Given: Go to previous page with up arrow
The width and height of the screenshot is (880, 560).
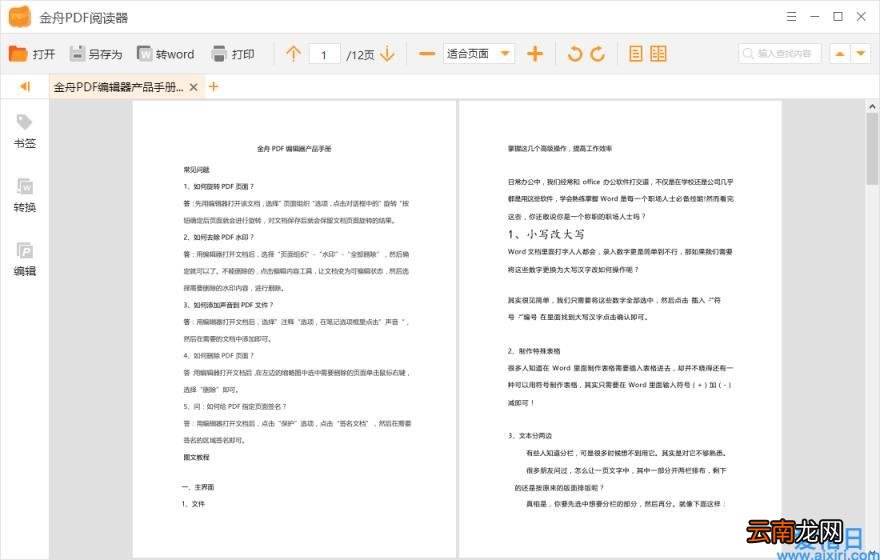Looking at the screenshot, I should pos(293,54).
